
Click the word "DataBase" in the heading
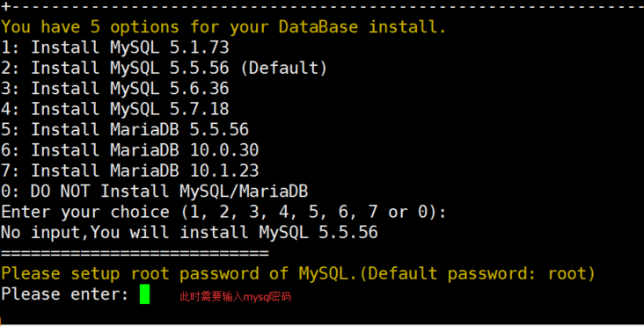pos(318,27)
